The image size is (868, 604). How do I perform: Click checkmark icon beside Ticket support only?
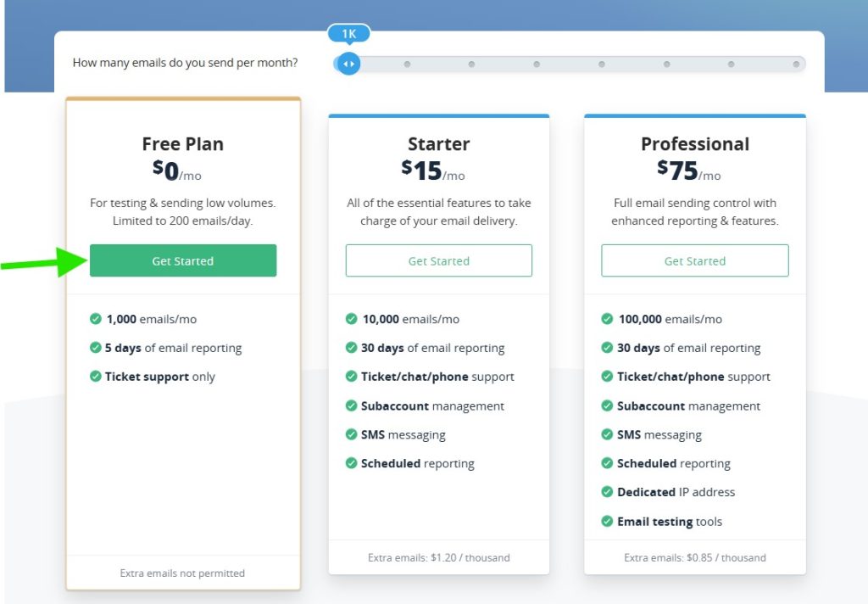point(96,377)
